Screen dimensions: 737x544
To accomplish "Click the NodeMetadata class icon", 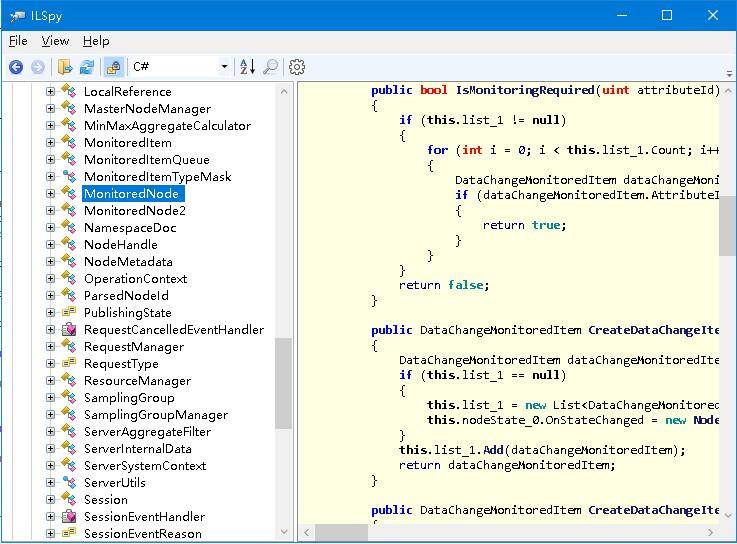I will click(69, 261).
